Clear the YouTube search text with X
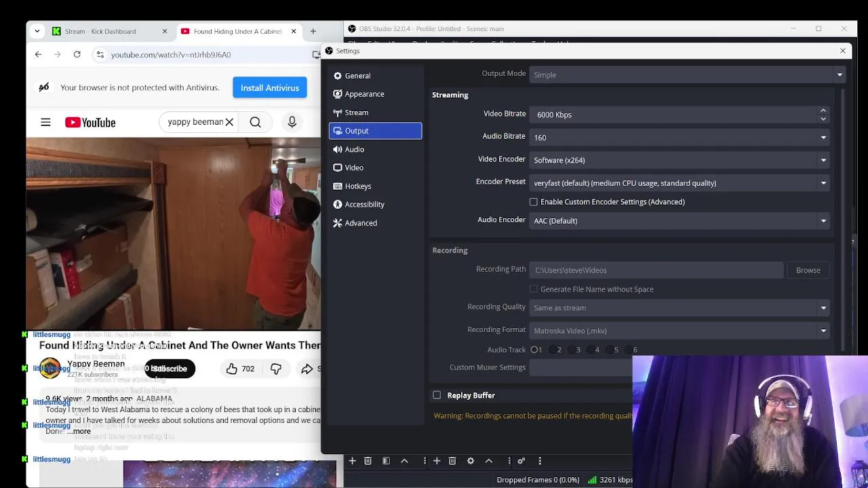868x488 pixels. tap(229, 122)
